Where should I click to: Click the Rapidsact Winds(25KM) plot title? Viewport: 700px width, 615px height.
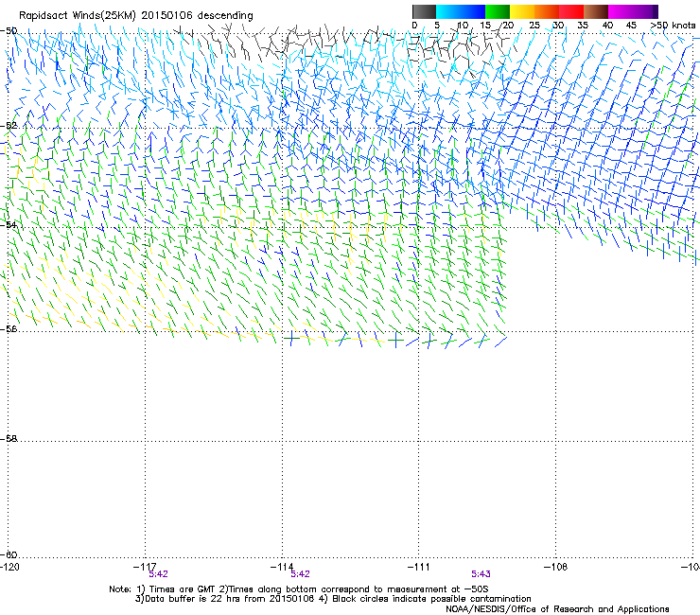coord(135,16)
